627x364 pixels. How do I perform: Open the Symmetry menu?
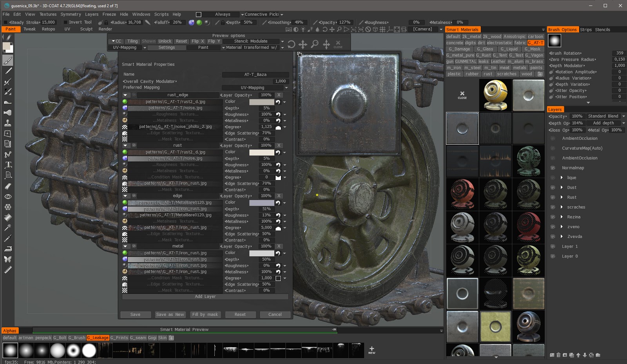click(71, 14)
